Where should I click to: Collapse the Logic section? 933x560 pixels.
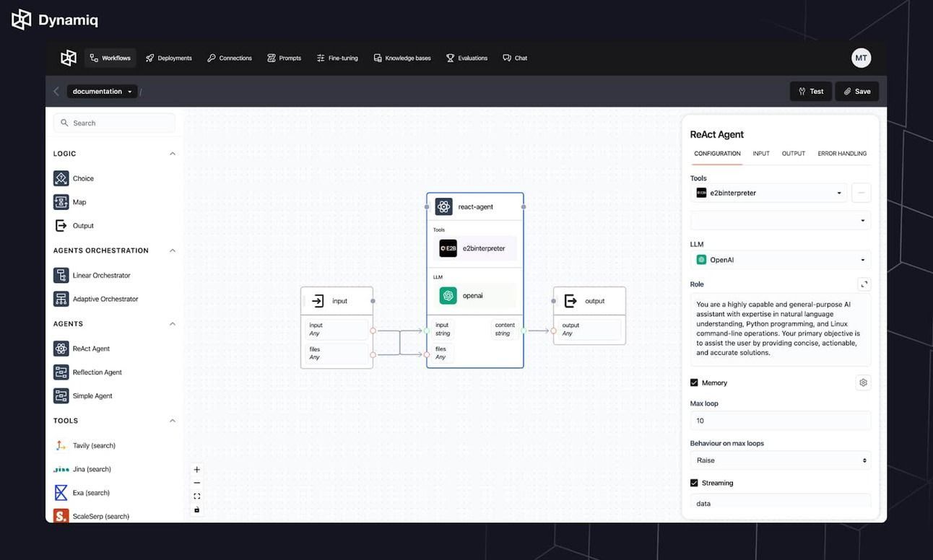[x=173, y=154]
